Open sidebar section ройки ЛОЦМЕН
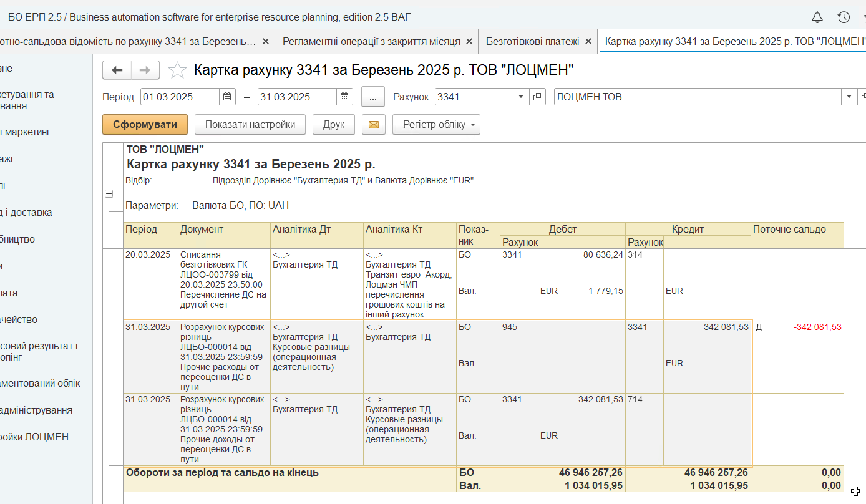 click(34, 437)
